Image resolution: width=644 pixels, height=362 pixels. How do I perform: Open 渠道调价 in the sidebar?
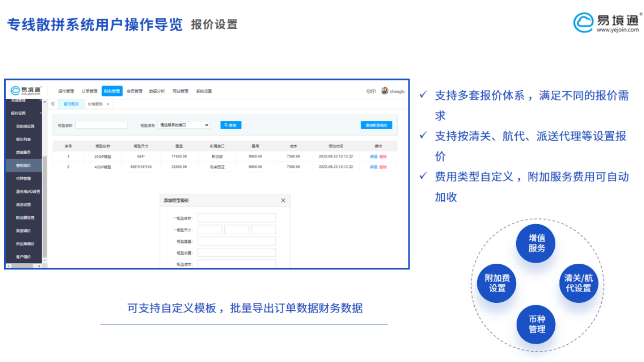click(x=23, y=230)
